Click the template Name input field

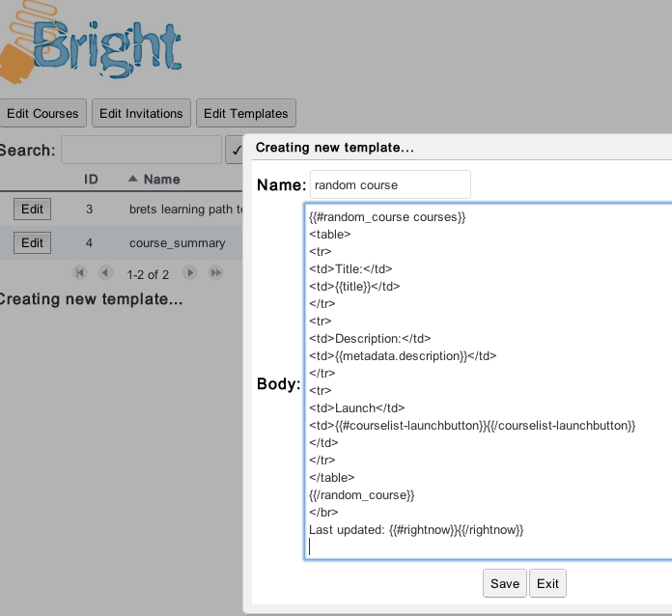[389, 184]
